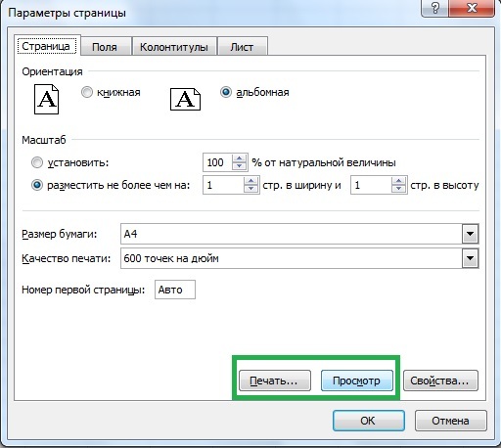The height and width of the screenshot is (448, 501).
Task: Increase pages wide with up arrow
Action: click(x=250, y=181)
